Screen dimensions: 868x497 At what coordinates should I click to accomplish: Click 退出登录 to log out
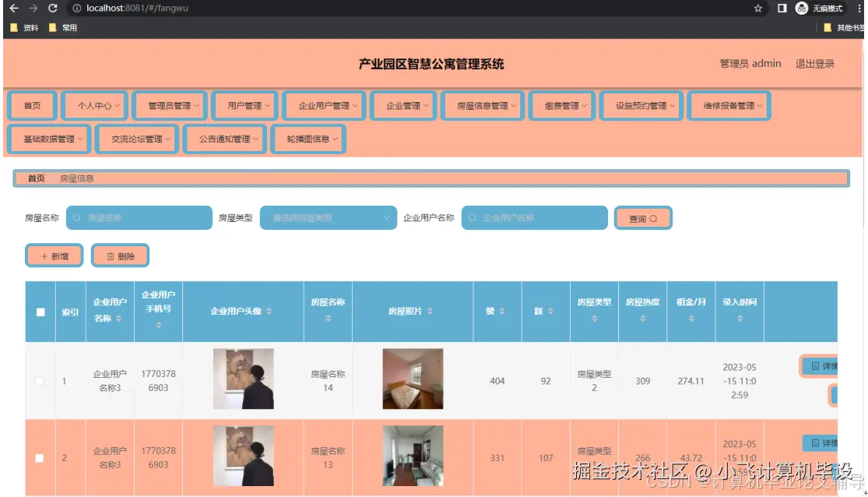coord(815,64)
